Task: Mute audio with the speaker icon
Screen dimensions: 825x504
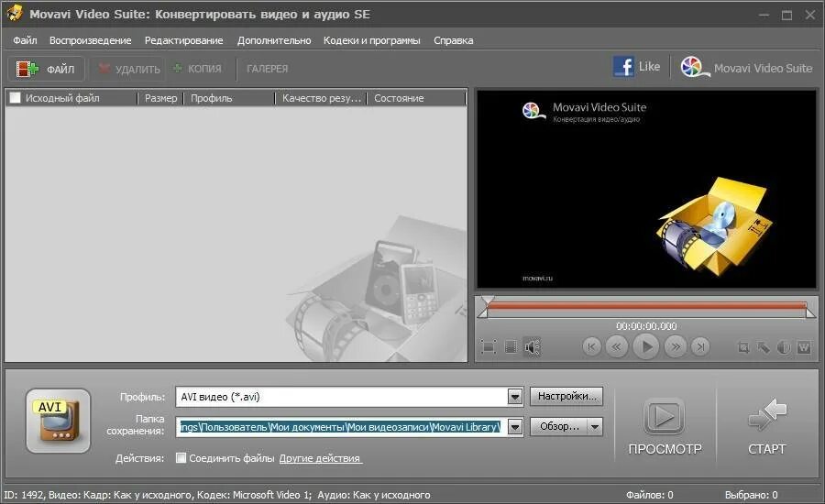Action: [532, 346]
